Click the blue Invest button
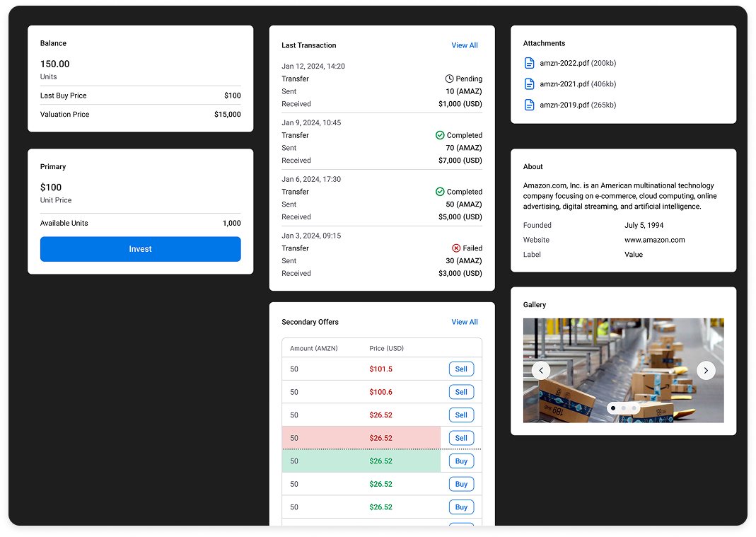This screenshot has width=756, height=537. 140,249
